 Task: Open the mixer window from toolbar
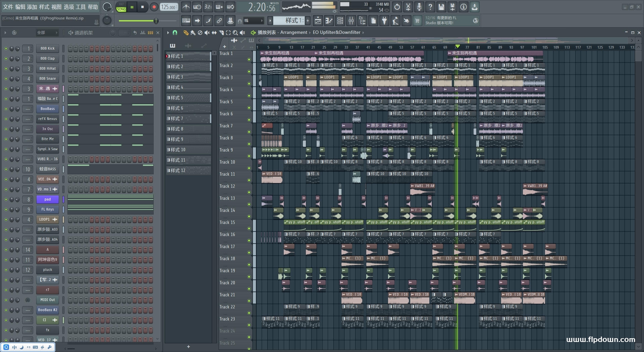[x=351, y=21]
